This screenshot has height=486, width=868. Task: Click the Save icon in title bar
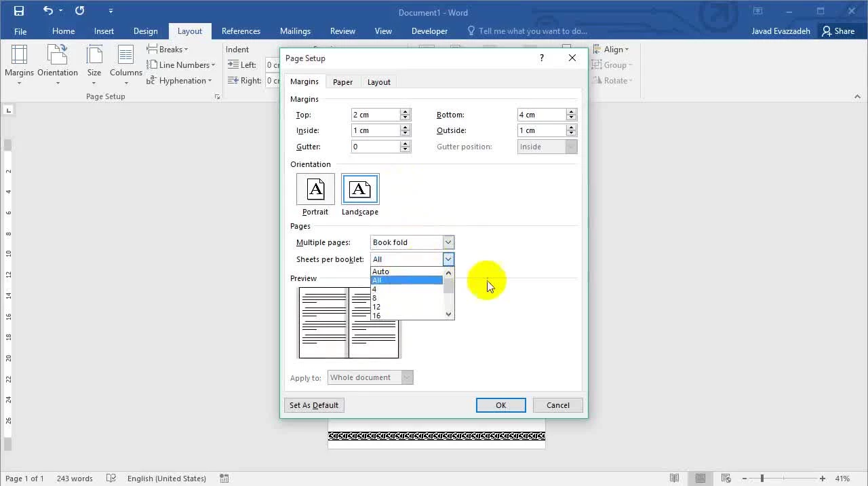(x=18, y=11)
